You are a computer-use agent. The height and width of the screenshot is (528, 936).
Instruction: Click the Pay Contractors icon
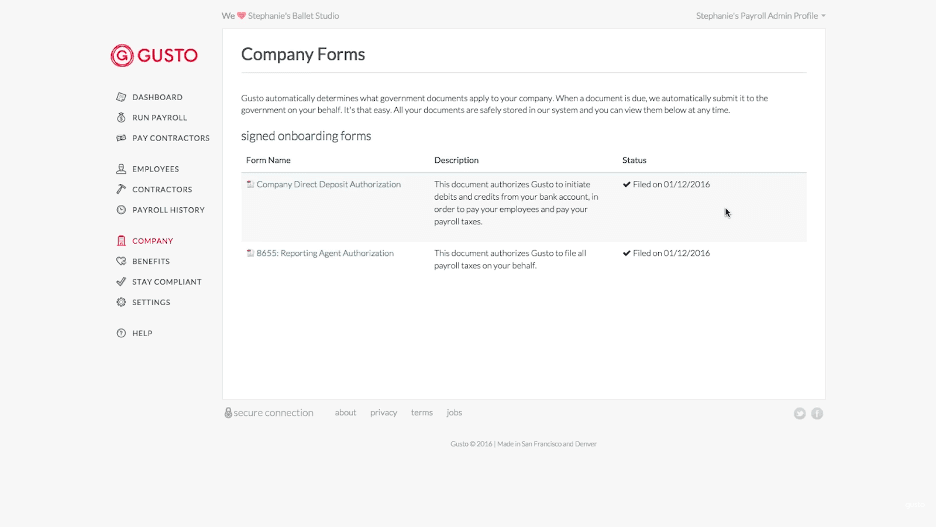(x=121, y=138)
